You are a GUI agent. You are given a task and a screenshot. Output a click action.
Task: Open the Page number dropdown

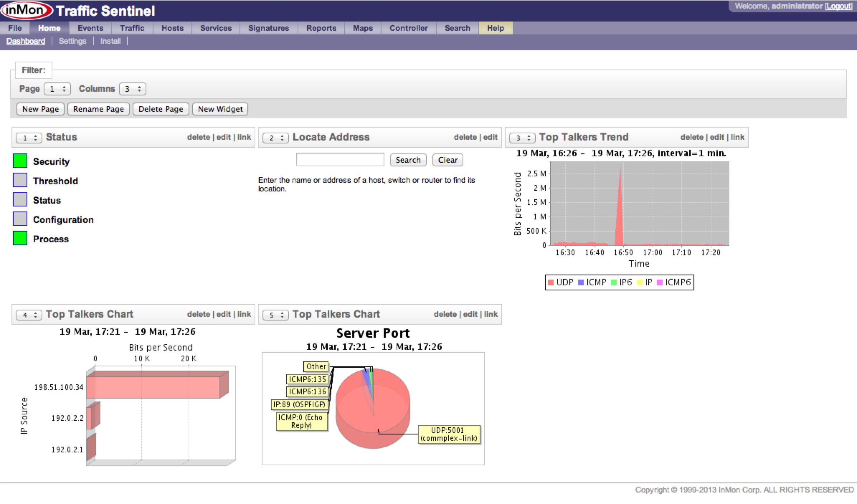pyautogui.click(x=57, y=89)
